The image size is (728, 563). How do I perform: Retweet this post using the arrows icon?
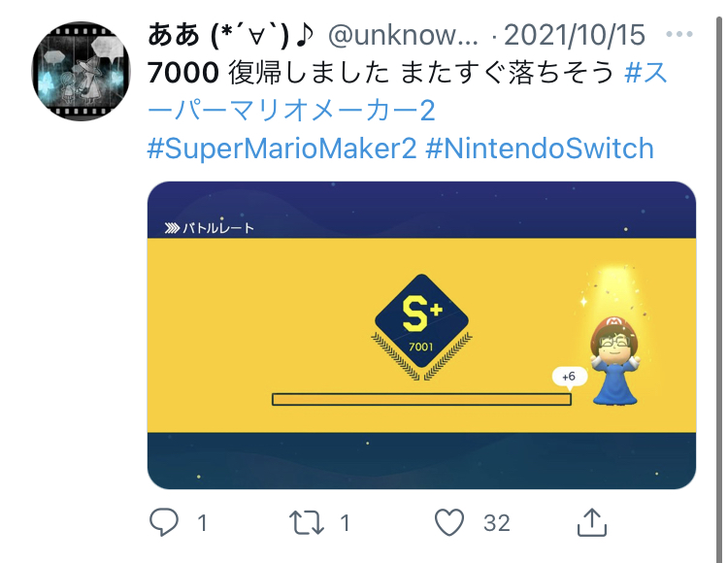(307, 522)
